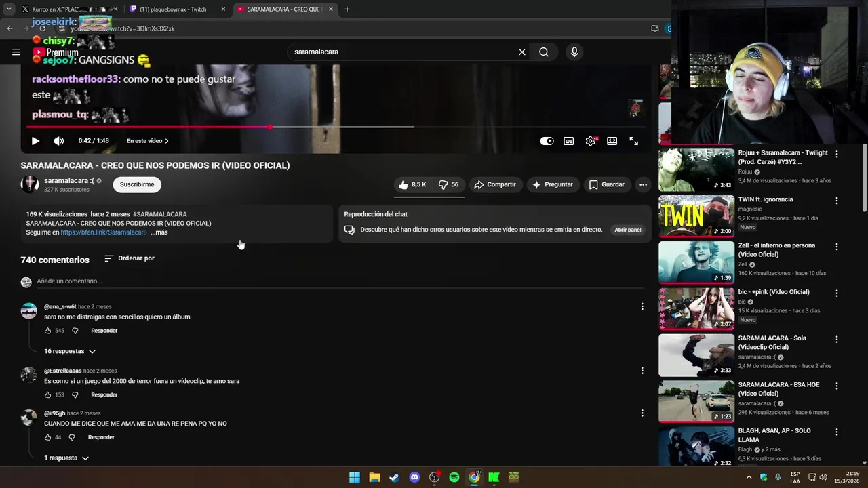868x488 pixels.
Task: Open options menu for @ii95jjh comment
Action: (x=642, y=413)
